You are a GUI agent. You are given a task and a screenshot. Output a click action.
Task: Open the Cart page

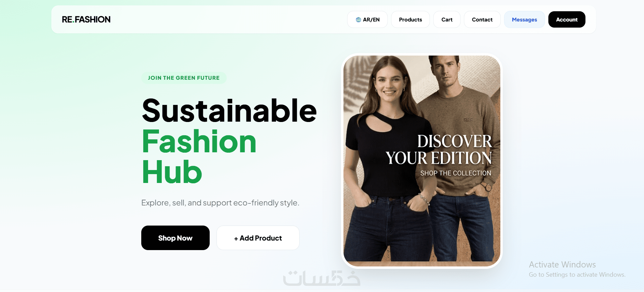click(447, 19)
